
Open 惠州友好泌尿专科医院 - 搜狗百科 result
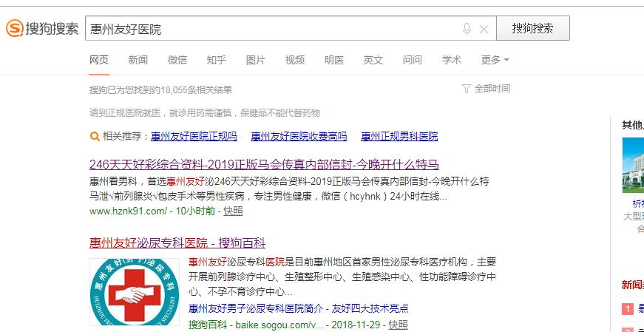[x=177, y=243]
